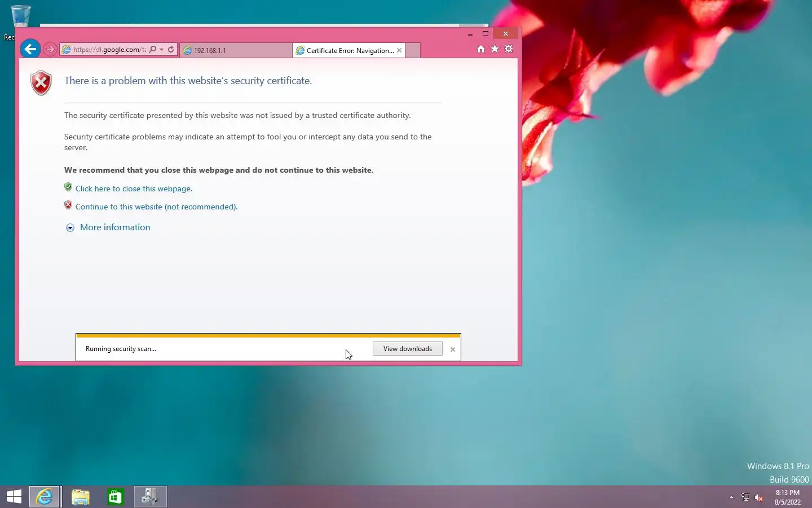Viewport: 812px width, 508px height.
Task: Click the page heading about security certificate
Action: 188,81
